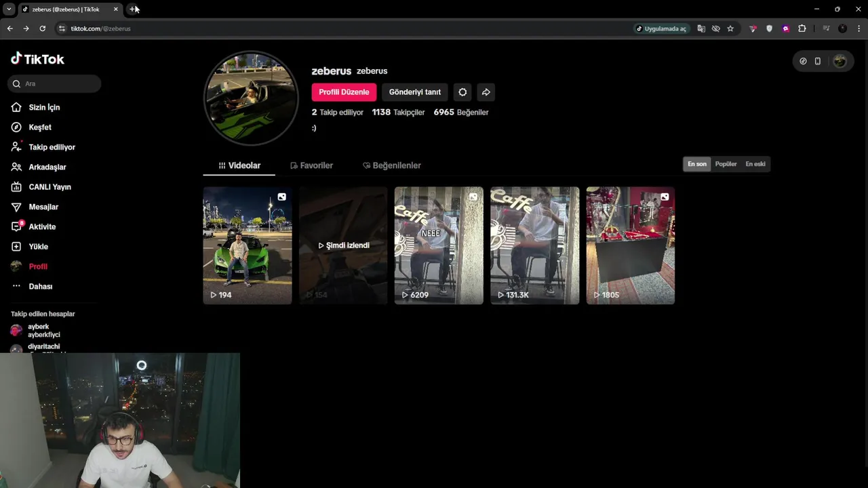Click the zeberus username heading

(x=331, y=70)
